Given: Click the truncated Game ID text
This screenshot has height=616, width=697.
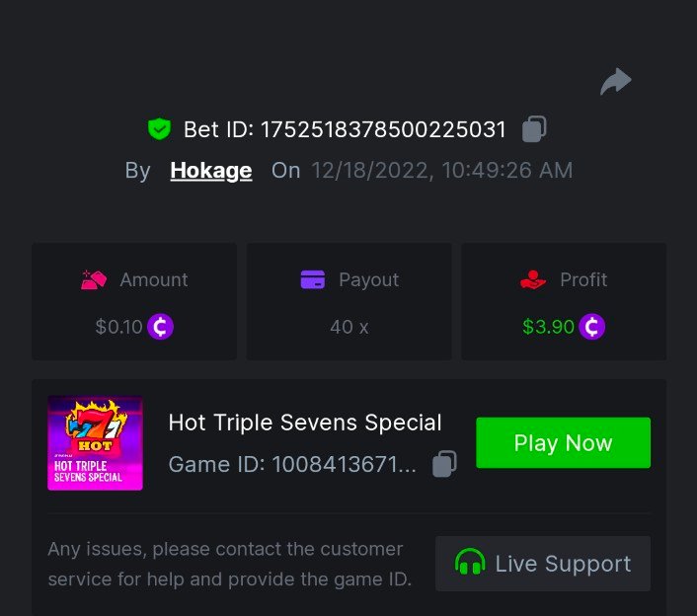Looking at the screenshot, I should click(292, 464).
